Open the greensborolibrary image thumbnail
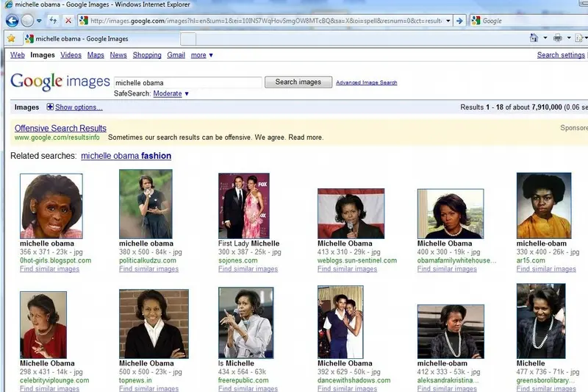The image size is (588, 392). pyautogui.click(x=541, y=321)
